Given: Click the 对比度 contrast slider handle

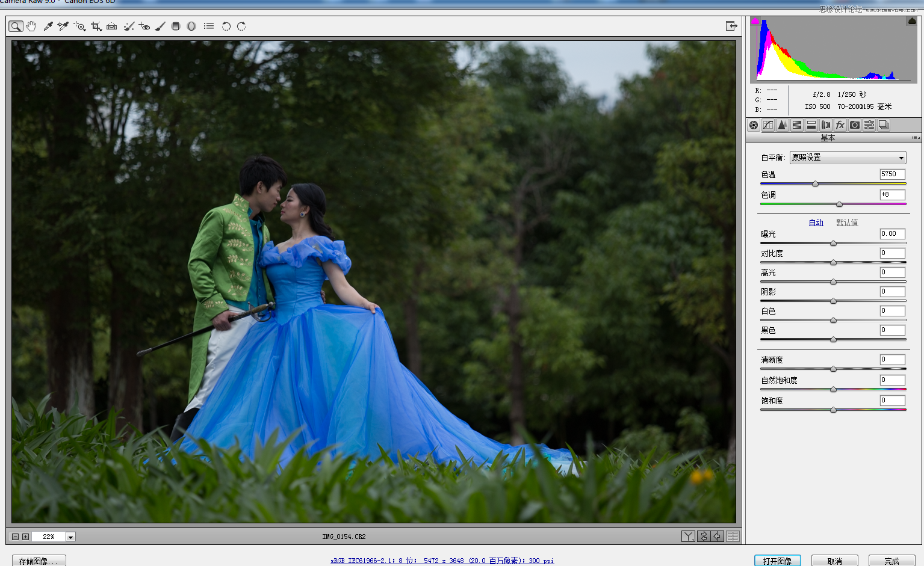Looking at the screenshot, I should [x=833, y=262].
